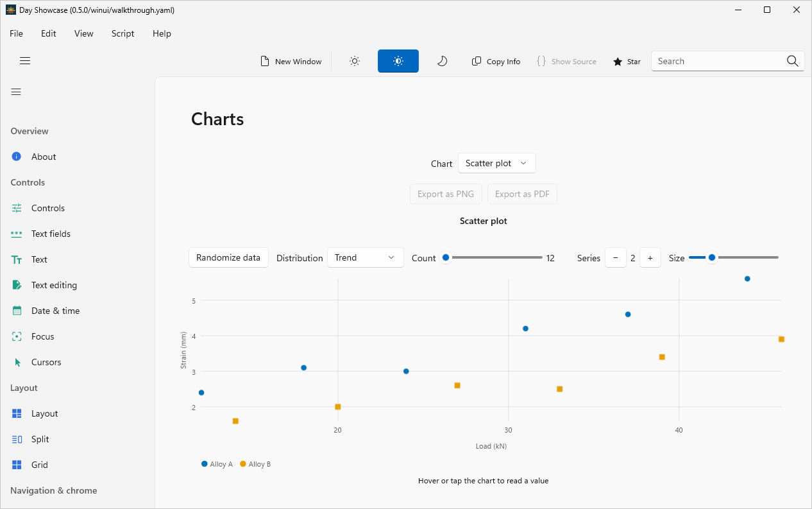The width and height of the screenshot is (812, 509).
Task: Click the Star icon in the toolbar
Action: [x=618, y=62]
